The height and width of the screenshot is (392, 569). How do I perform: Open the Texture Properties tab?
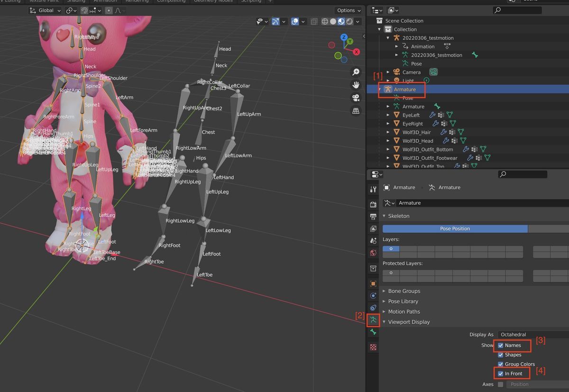pyautogui.click(x=373, y=347)
